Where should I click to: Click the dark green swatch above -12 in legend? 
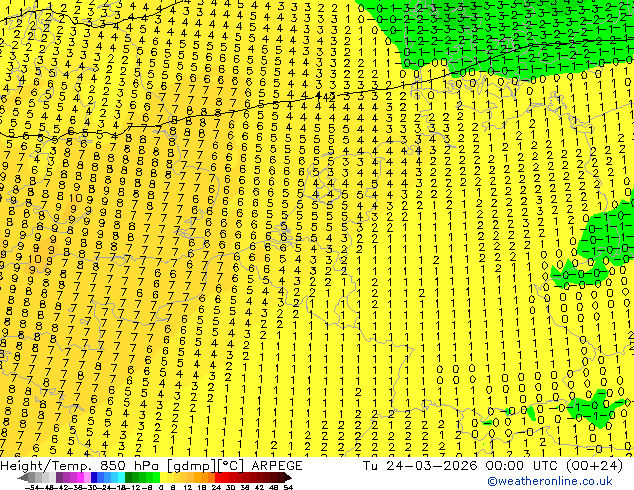[129, 478]
